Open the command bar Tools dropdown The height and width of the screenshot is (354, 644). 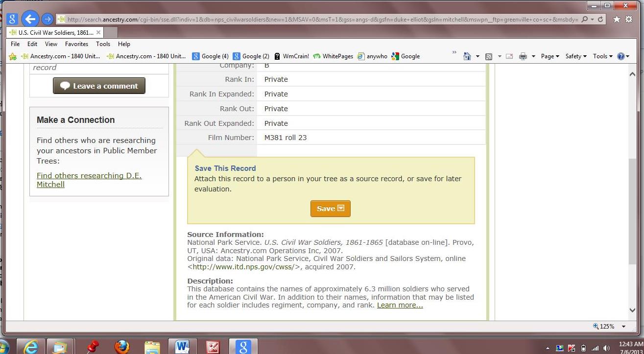click(x=603, y=56)
